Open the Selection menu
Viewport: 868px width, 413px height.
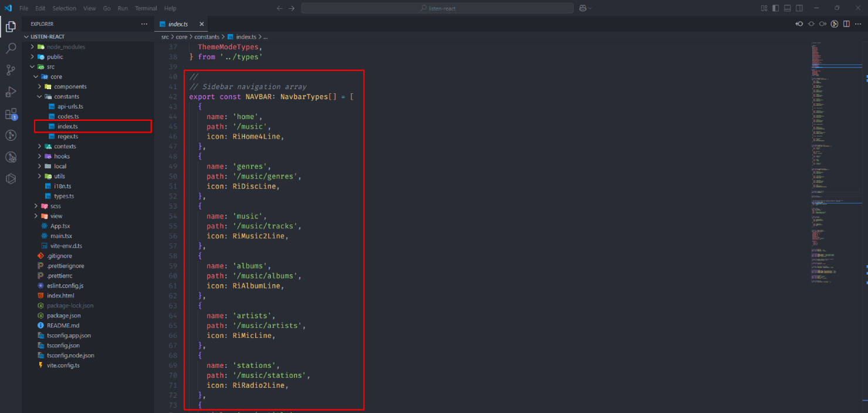[64, 8]
